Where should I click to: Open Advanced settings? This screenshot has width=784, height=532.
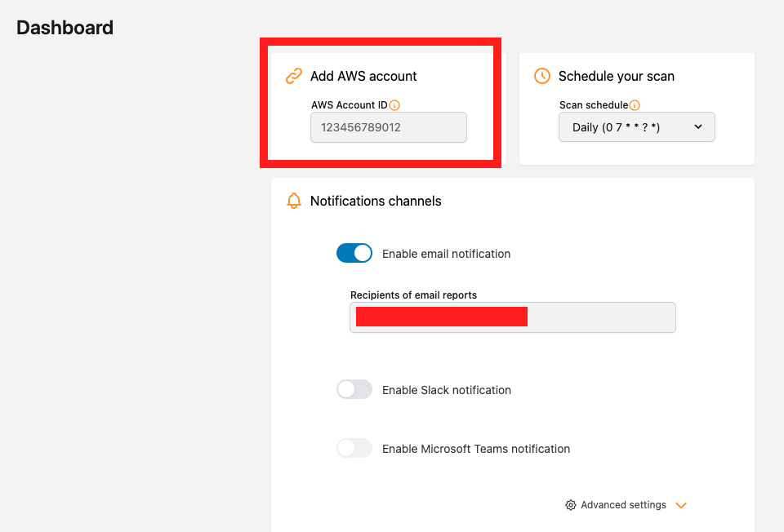pyautogui.click(x=623, y=505)
